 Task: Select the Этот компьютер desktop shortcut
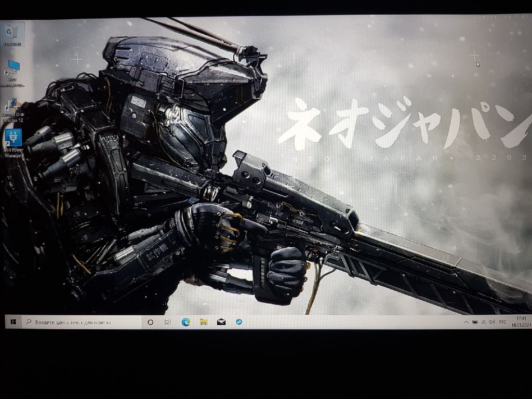pos(13,68)
